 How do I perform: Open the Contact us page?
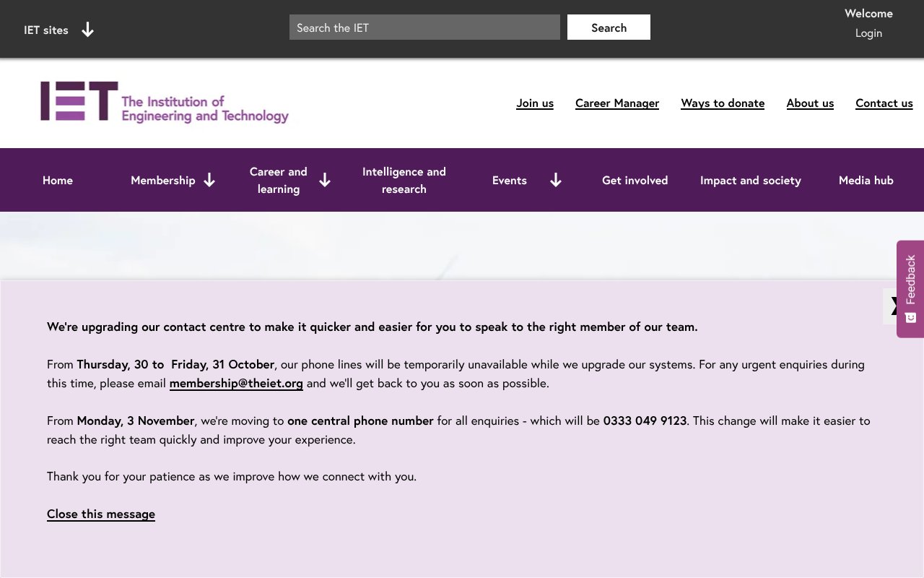884,103
